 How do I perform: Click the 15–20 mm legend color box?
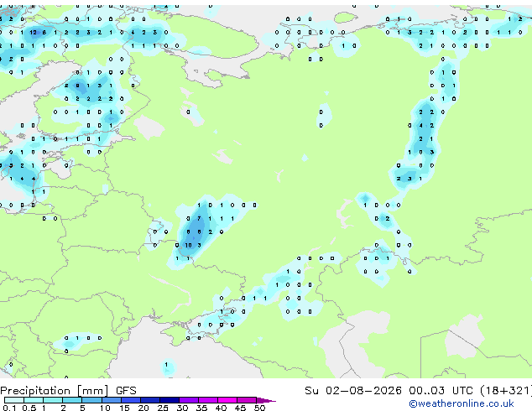(131, 400)
